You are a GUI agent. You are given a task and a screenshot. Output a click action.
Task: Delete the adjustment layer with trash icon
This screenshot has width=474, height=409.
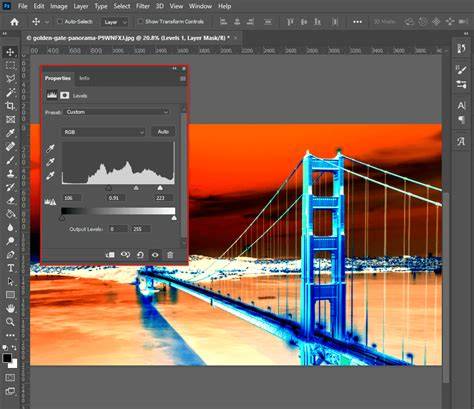pos(170,255)
